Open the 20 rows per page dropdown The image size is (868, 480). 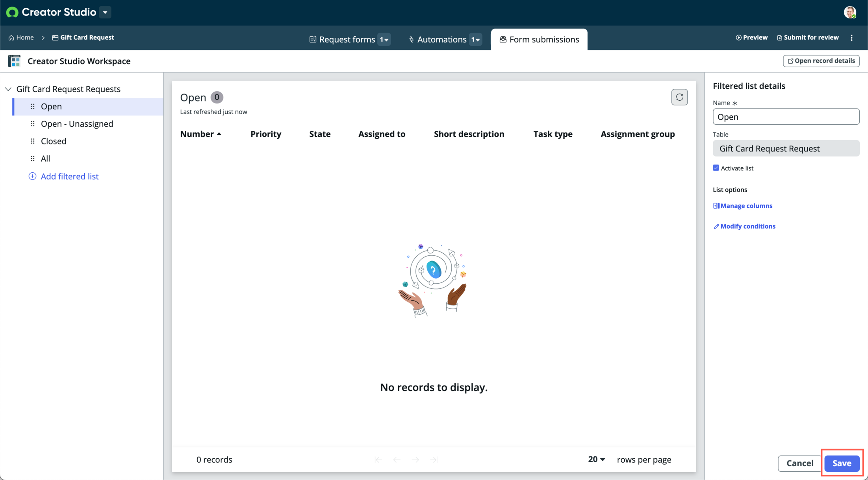(x=596, y=459)
